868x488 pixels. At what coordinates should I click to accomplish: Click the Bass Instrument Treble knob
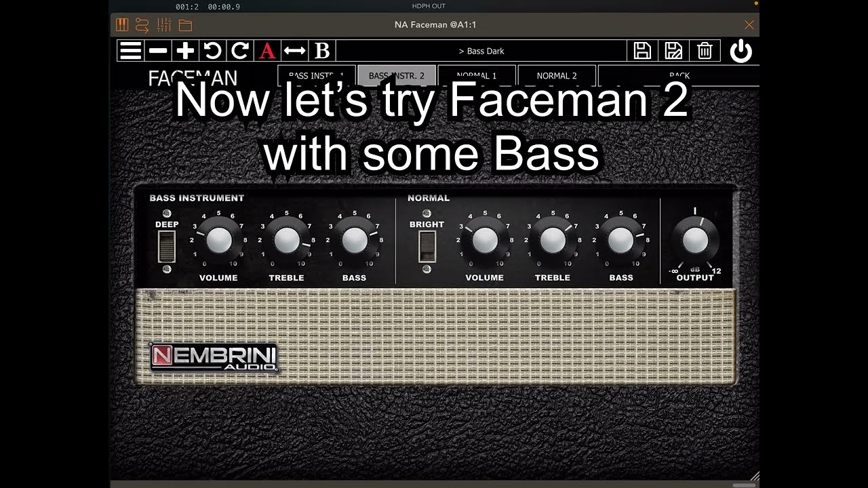[x=286, y=240]
